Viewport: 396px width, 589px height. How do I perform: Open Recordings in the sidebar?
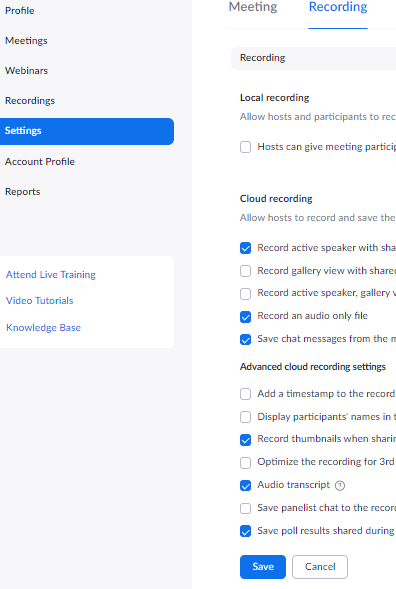pyautogui.click(x=30, y=101)
